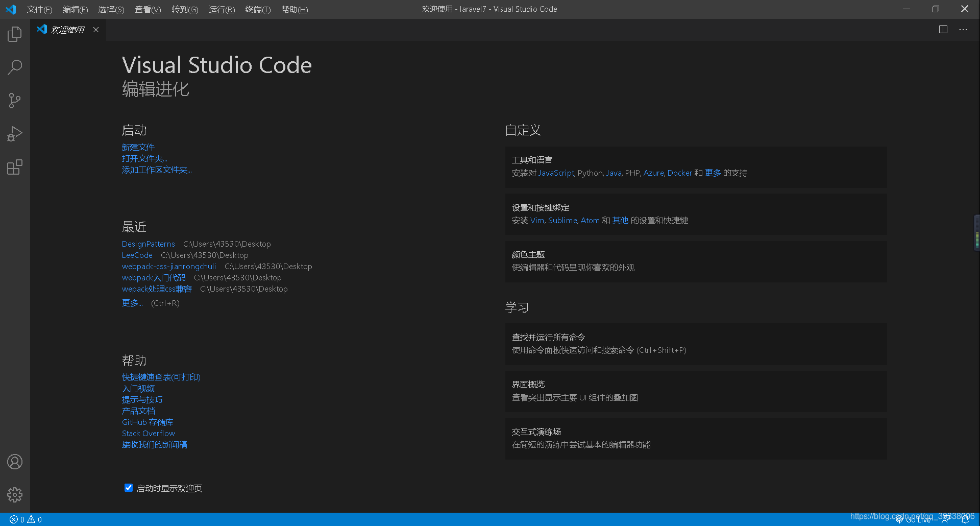Open recent project DesignPatterns
This screenshot has height=526, width=980.
pyautogui.click(x=148, y=244)
